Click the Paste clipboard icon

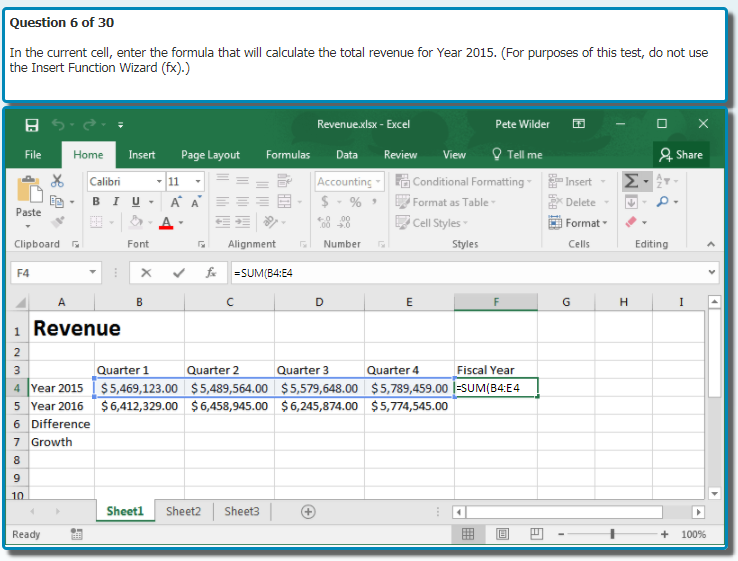click(x=28, y=191)
